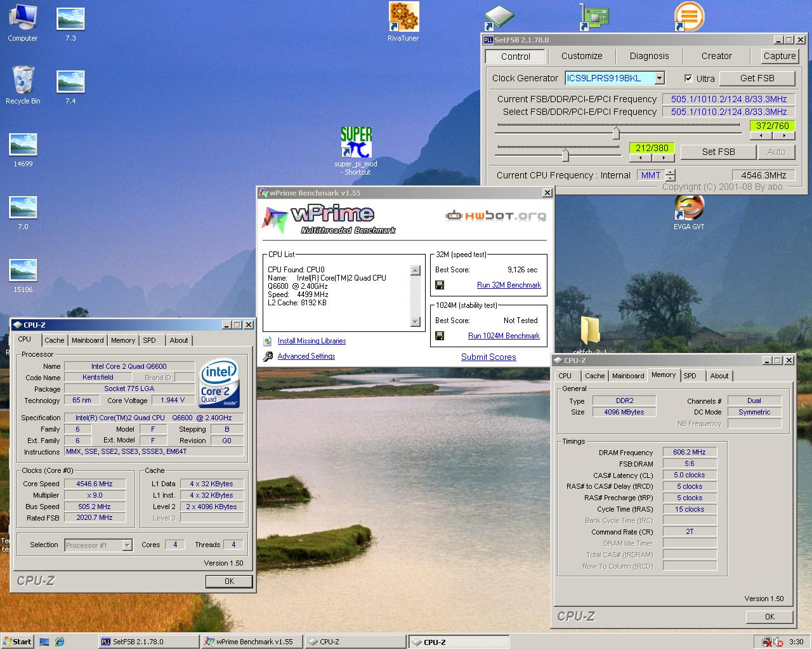Click the MMT frequency mode stepper
This screenshot has width=812, height=650.
(x=671, y=175)
